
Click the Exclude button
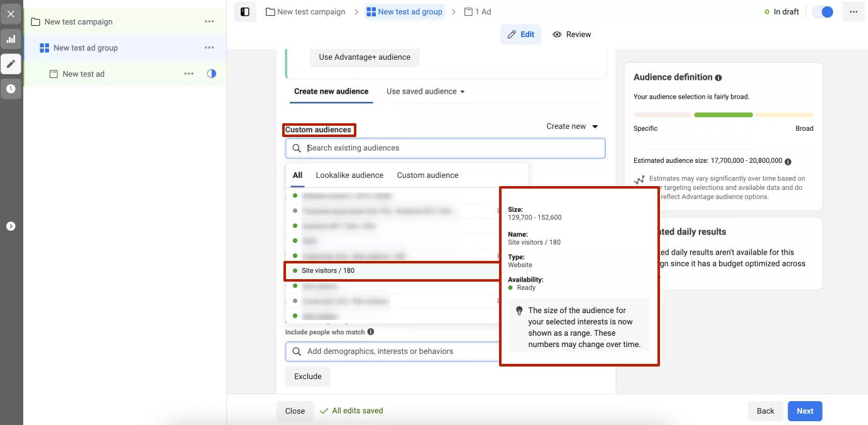[308, 377]
